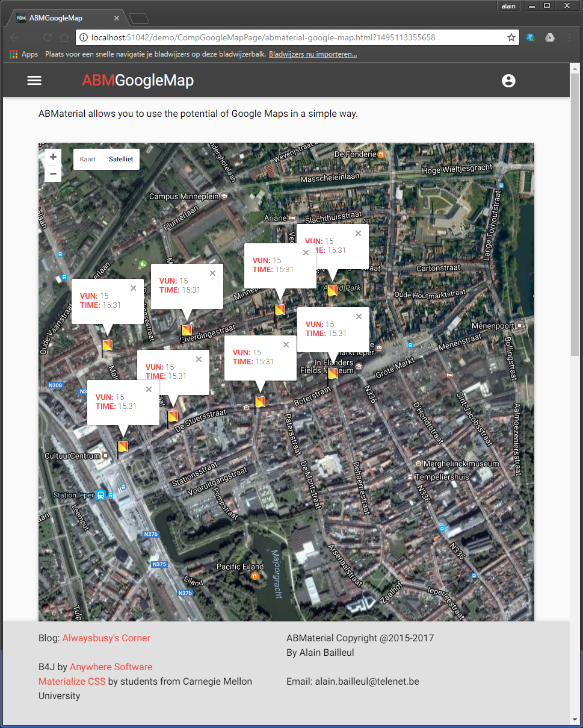Click the page vertical scrollbar

coord(575,216)
